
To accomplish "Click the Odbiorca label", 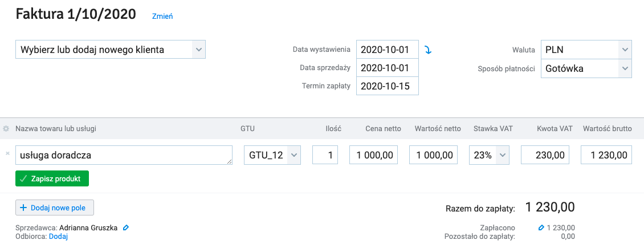I will [31, 236].
